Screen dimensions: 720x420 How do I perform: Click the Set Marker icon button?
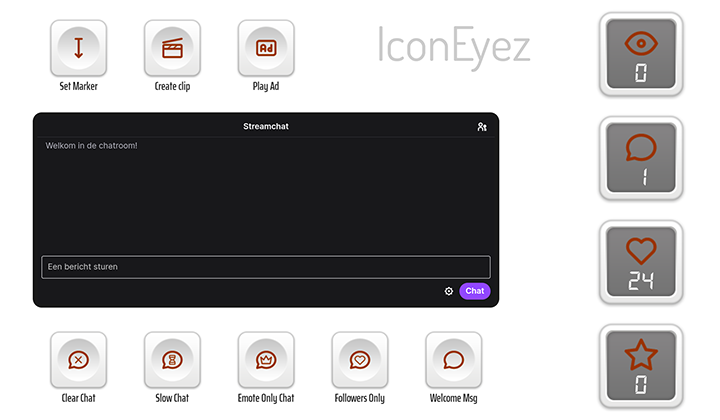79,48
